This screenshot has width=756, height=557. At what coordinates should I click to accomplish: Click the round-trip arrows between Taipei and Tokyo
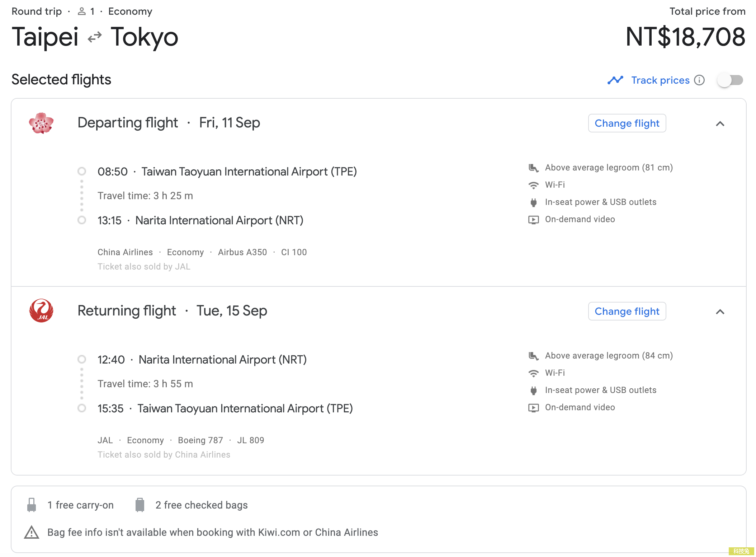click(x=95, y=37)
